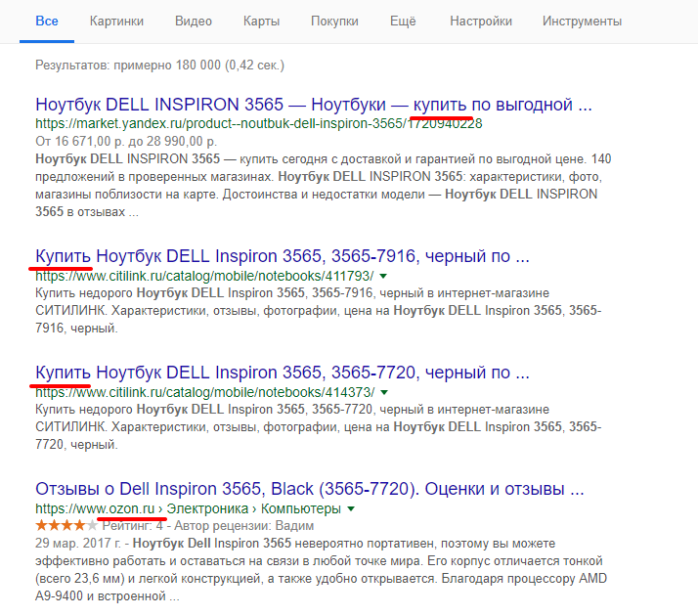Click the Инструменты button
This screenshot has width=698, height=616.
point(582,21)
